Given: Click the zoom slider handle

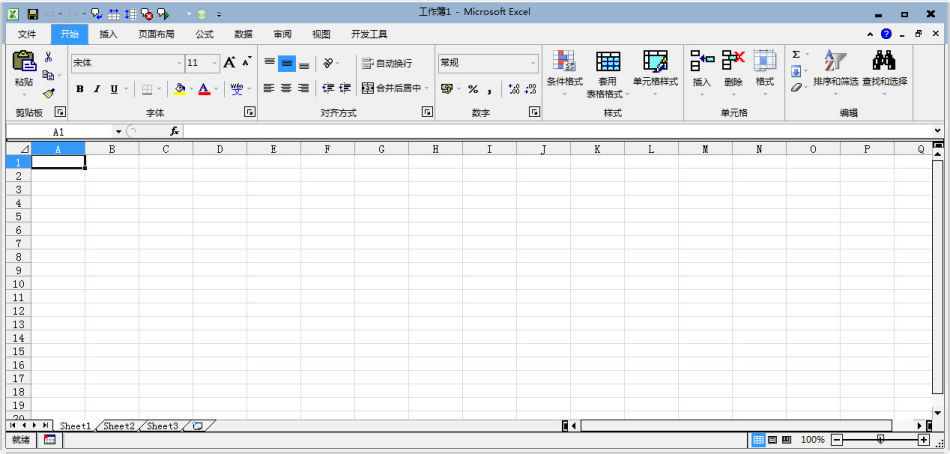Looking at the screenshot, I should click(880, 440).
